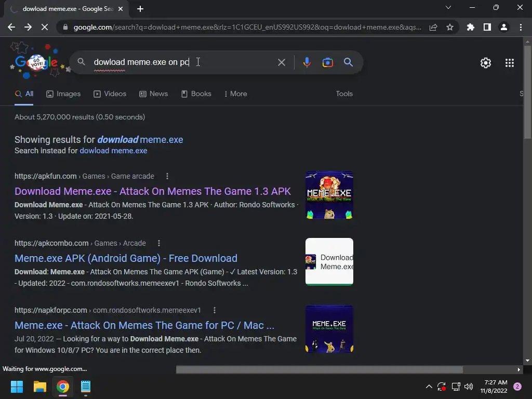Image resolution: width=532 pixels, height=399 pixels.
Task: Open Google quick settings gear
Action: point(486,63)
